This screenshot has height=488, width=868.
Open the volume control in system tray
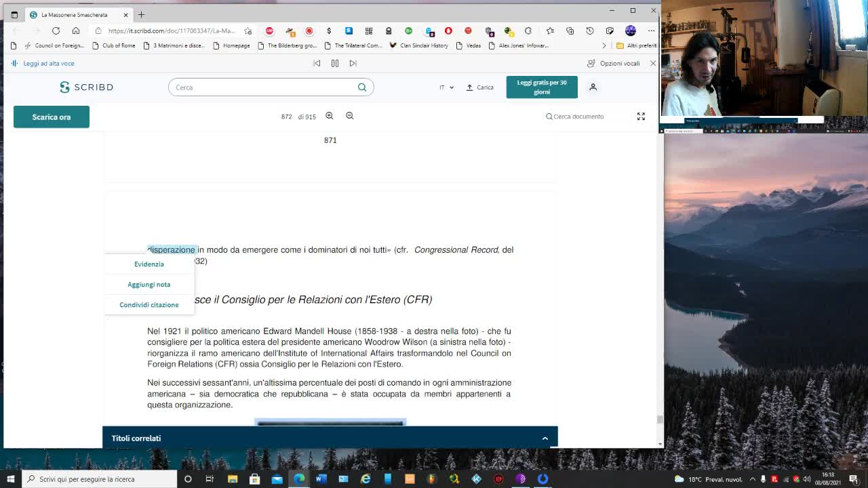(806, 479)
